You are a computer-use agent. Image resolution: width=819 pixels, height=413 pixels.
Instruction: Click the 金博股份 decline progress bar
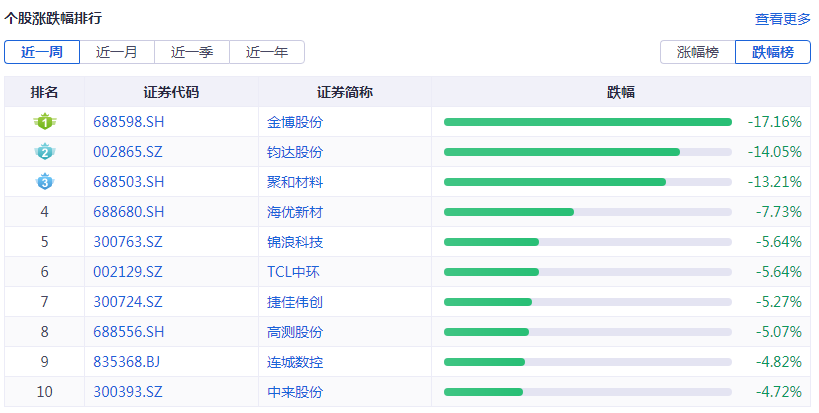pyautogui.click(x=587, y=122)
